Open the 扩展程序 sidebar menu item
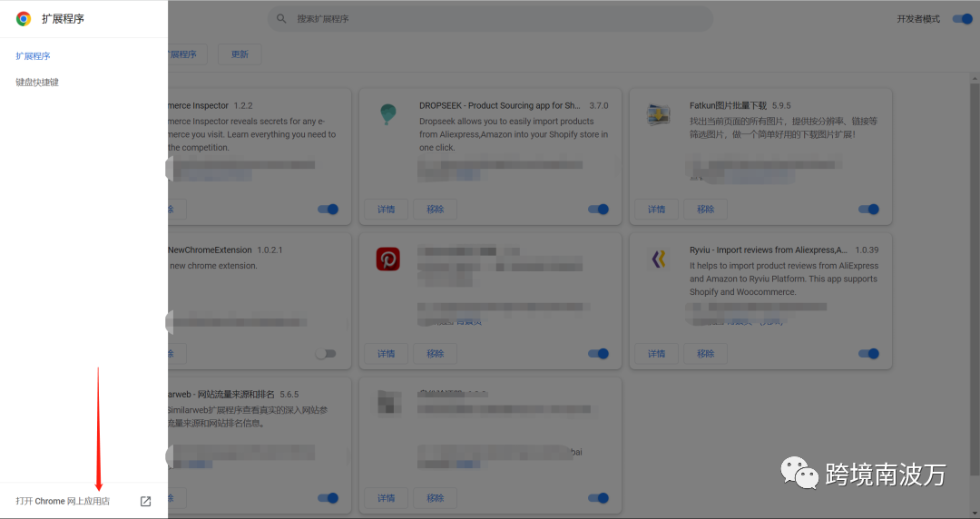 click(34, 55)
